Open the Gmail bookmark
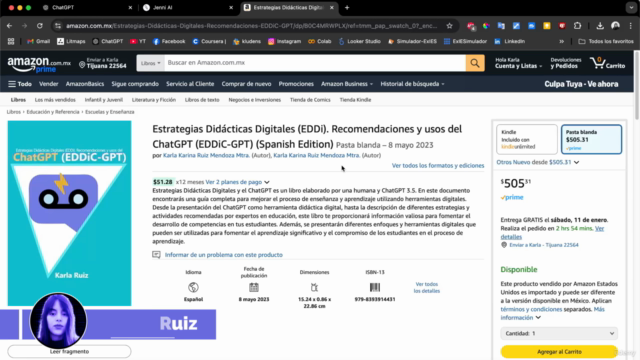 click(x=38, y=41)
